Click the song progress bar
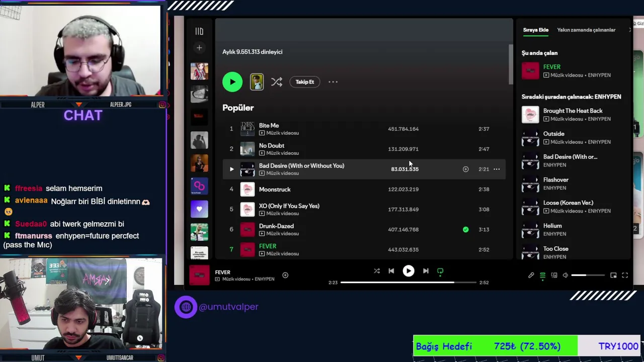 408,283
